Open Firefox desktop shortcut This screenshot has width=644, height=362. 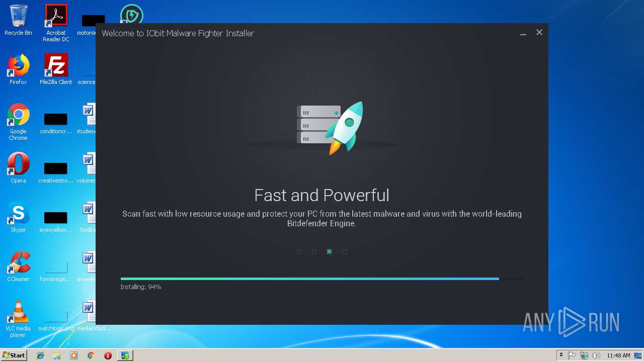[x=18, y=69]
